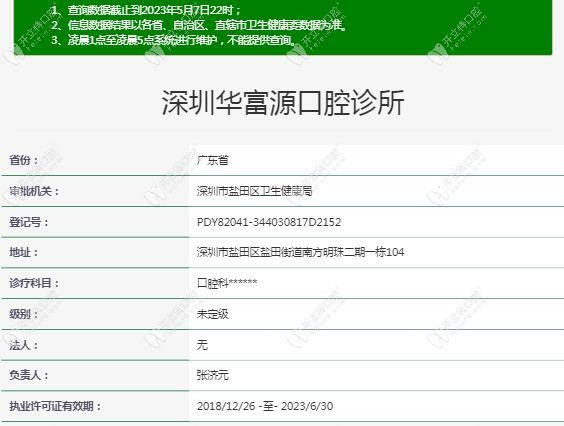Click the 负责人 label
Screen dimensions: 564x426
pos(29,375)
